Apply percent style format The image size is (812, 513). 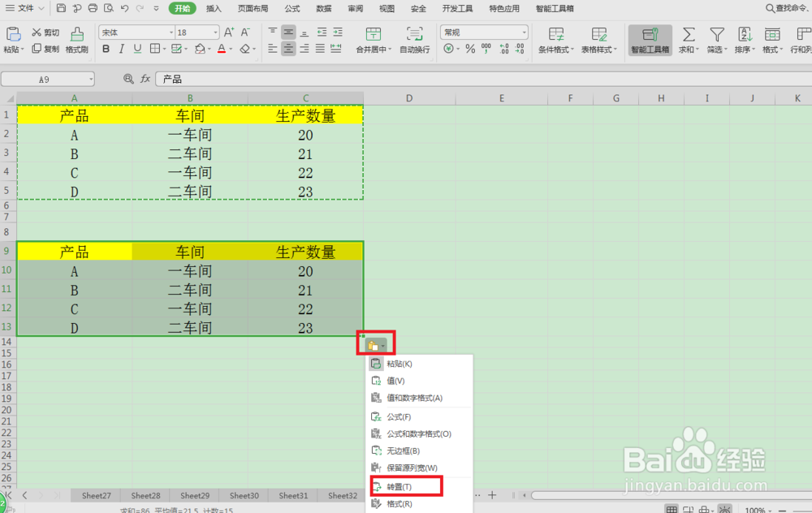click(470, 49)
